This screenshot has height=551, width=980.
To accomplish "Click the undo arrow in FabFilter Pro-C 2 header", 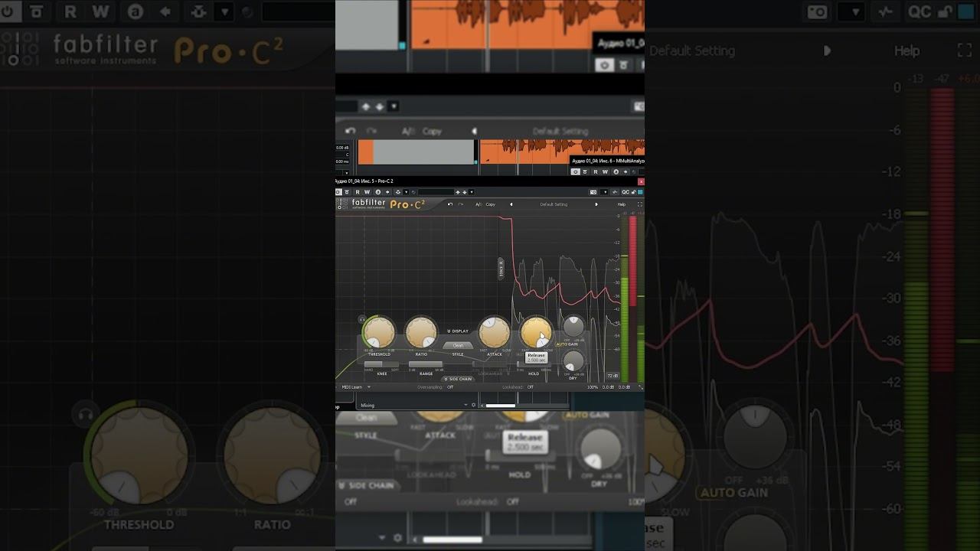I will 450,204.
